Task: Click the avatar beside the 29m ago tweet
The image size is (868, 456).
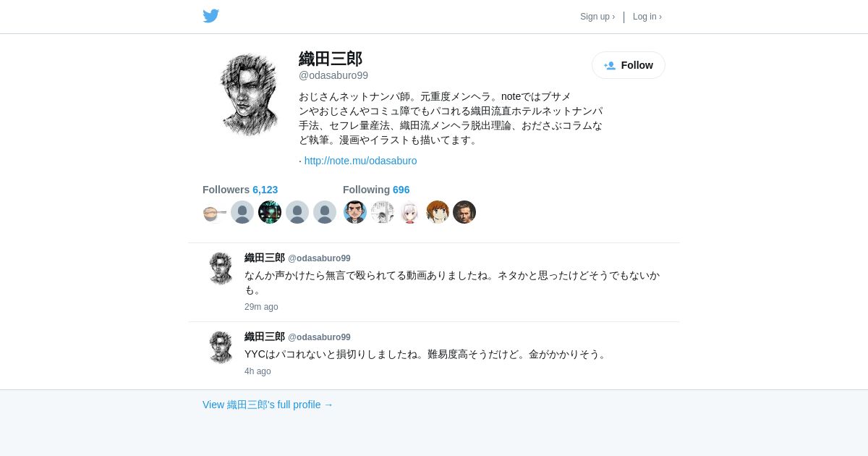Action: 220,269
